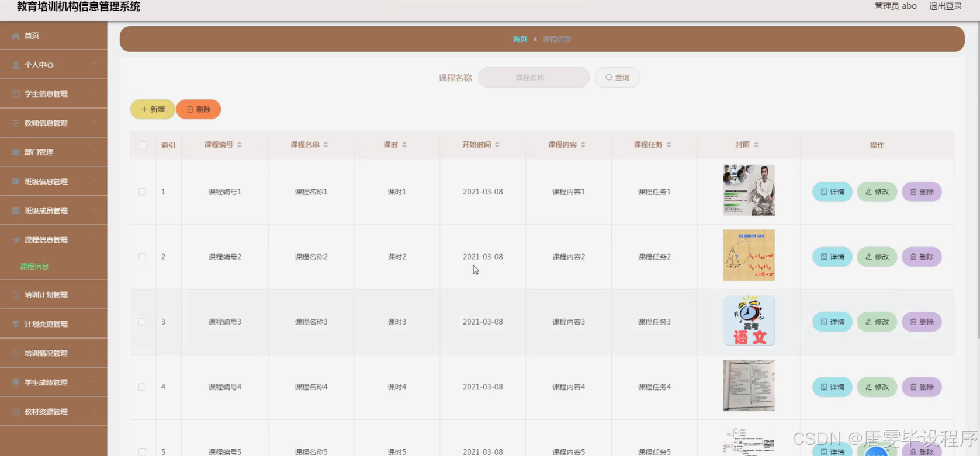Click the icon beside 教师信息管理
This screenshot has width=980, height=456.
(x=16, y=123)
